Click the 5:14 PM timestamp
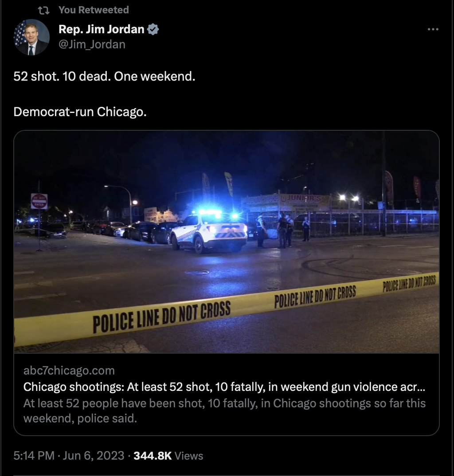This screenshot has width=454, height=476. click(x=34, y=455)
